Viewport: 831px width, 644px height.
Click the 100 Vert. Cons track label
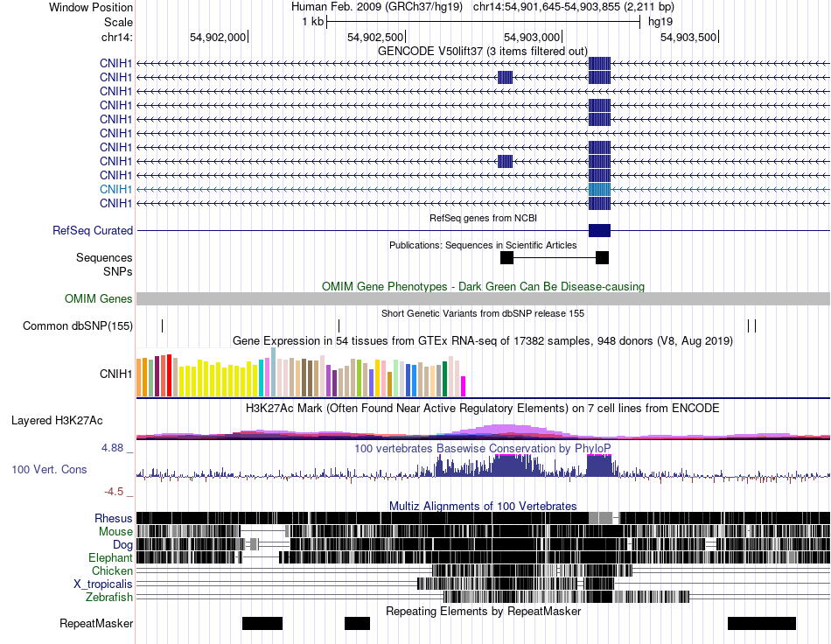[49, 470]
